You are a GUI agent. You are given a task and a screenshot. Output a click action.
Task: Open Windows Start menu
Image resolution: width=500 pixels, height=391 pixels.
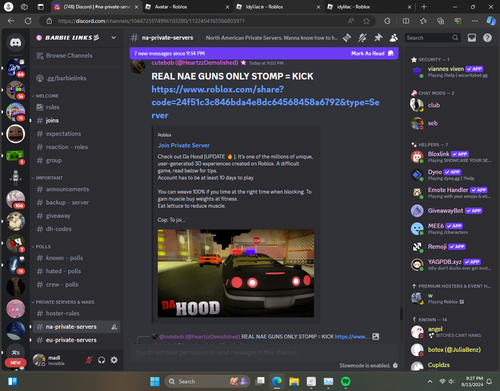click(155, 381)
